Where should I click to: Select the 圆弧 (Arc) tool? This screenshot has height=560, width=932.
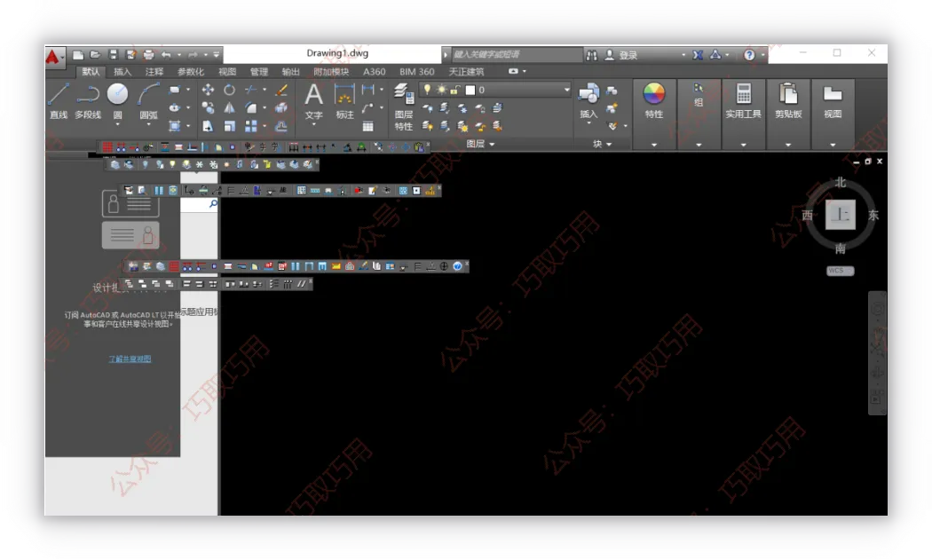click(148, 101)
